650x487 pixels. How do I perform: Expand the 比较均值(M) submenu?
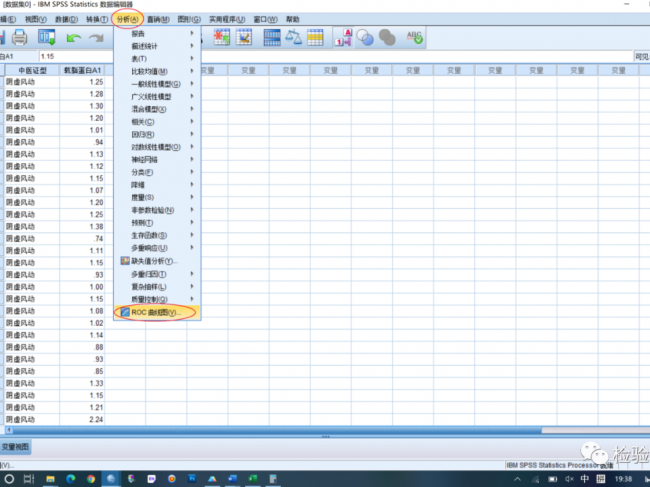pos(158,71)
